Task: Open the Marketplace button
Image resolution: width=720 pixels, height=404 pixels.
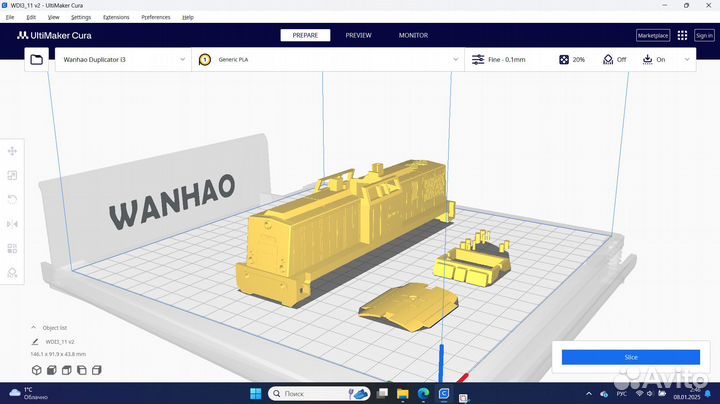Action: pyautogui.click(x=652, y=35)
